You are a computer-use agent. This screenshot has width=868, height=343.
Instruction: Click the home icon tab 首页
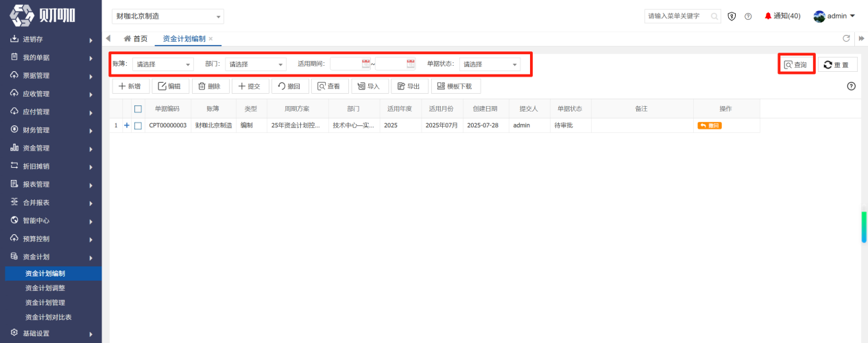135,38
